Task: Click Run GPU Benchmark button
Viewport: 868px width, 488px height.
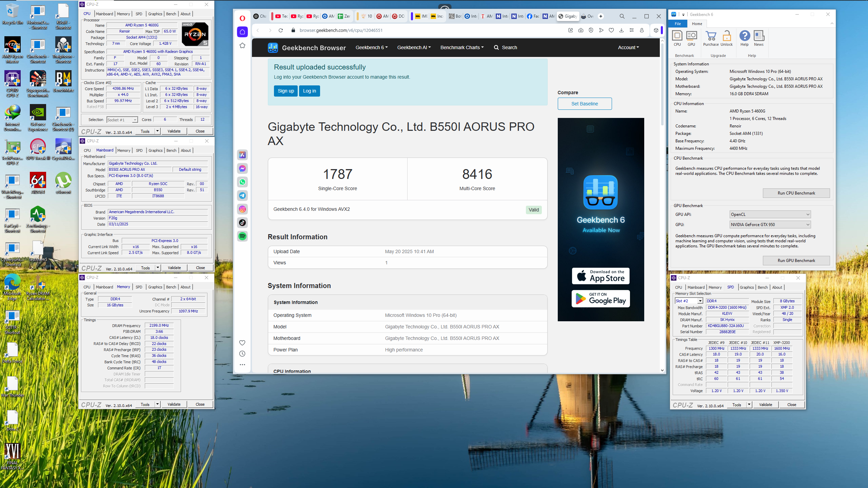Action: click(796, 261)
